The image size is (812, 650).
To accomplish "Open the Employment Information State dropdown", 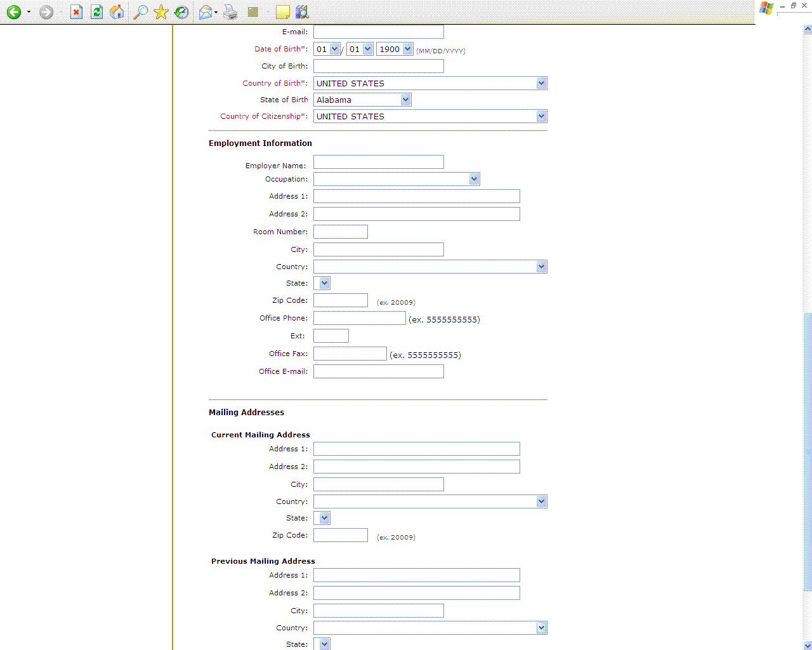I will (325, 283).
